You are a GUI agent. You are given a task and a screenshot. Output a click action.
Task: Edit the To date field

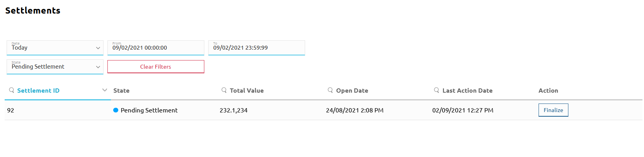pyautogui.click(x=256, y=48)
